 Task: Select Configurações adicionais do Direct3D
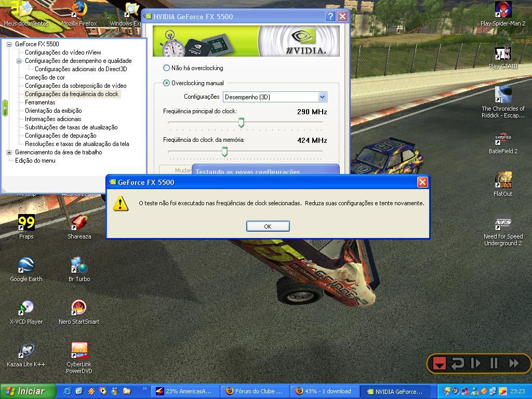coord(81,69)
